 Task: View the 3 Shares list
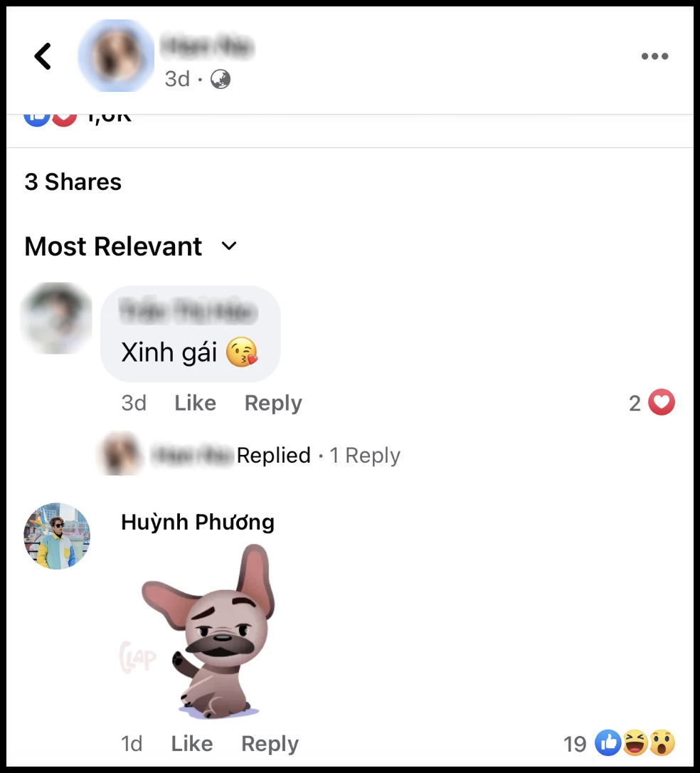73,182
